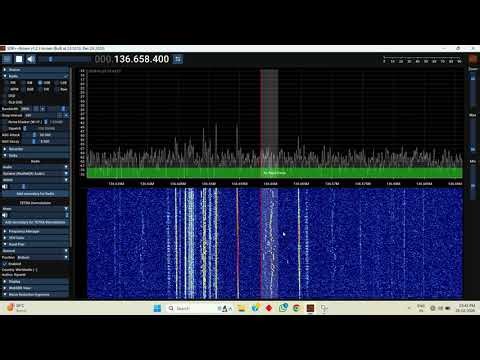Image resolution: width=480 pixels, height=360 pixels.
Task: Click the green band plan bar under the spectrum
Action: pyautogui.click(x=275, y=173)
